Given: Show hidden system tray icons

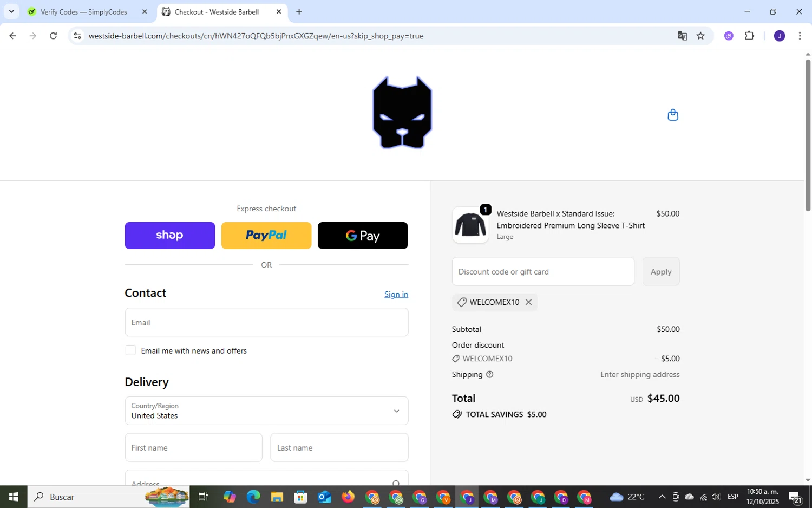Looking at the screenshot, I should point(662,497).
